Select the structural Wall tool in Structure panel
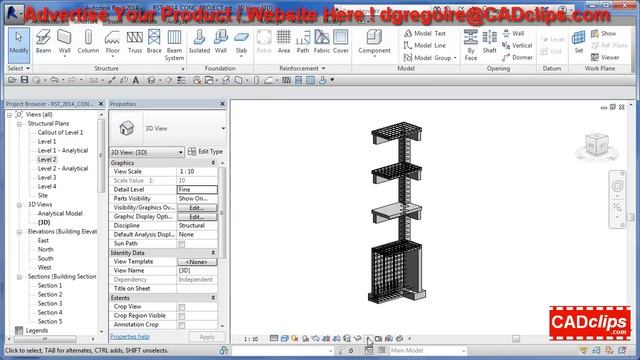 pyautogui.click(x=64, y=42)
